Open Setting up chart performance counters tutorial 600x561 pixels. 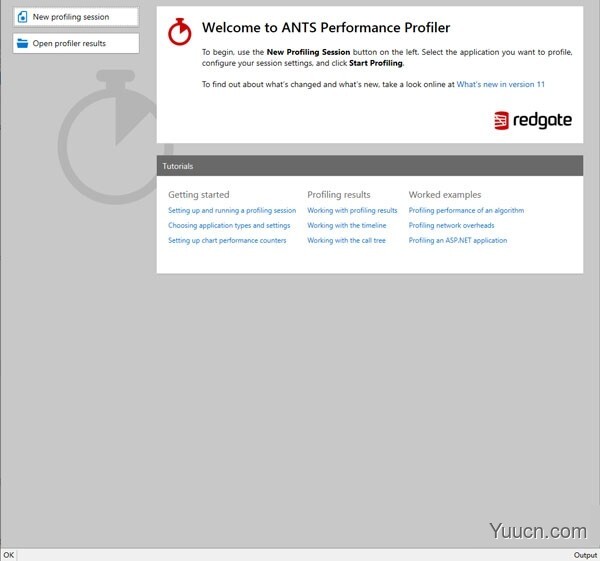[227, 240]
